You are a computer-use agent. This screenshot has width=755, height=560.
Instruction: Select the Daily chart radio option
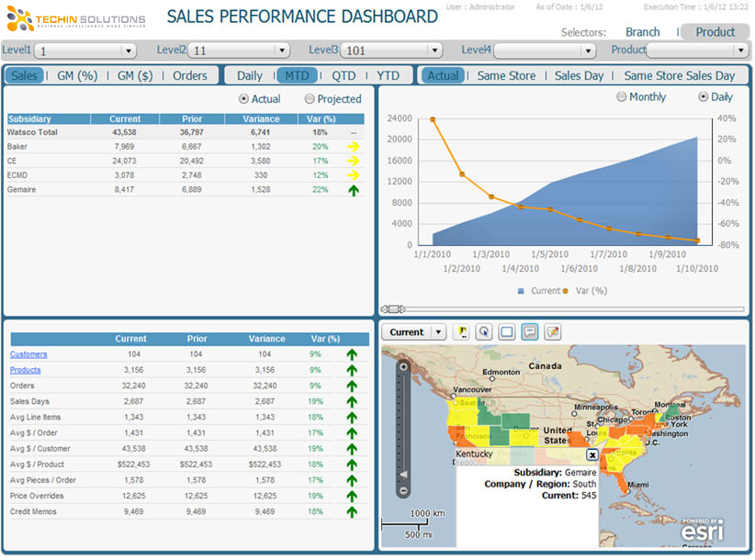point(704,97)
